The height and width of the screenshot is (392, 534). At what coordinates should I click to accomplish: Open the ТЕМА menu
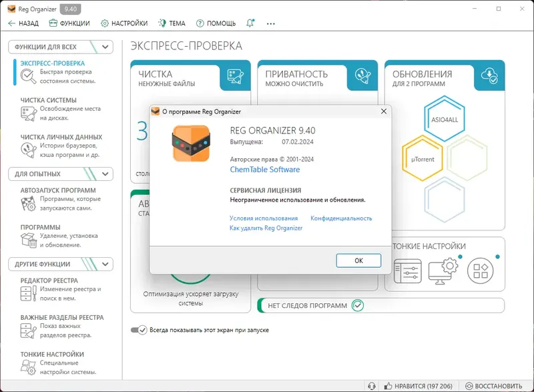pyautogui.click(x=172, y=23)
